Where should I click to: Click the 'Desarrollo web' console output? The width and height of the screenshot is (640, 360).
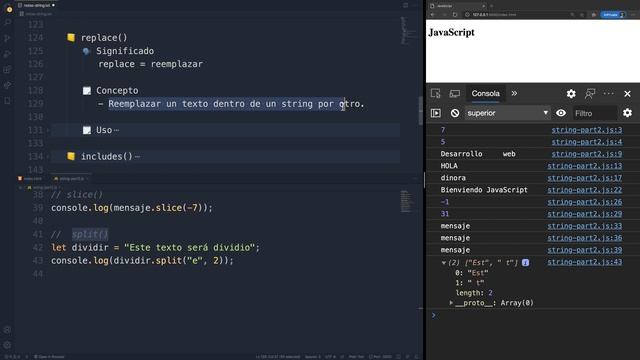[478, 154]
